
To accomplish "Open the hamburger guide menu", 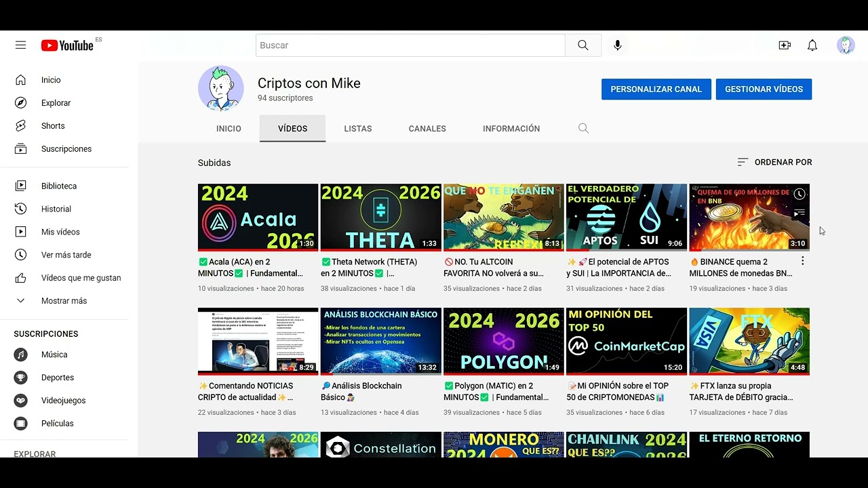I will [x=20, y=45].
